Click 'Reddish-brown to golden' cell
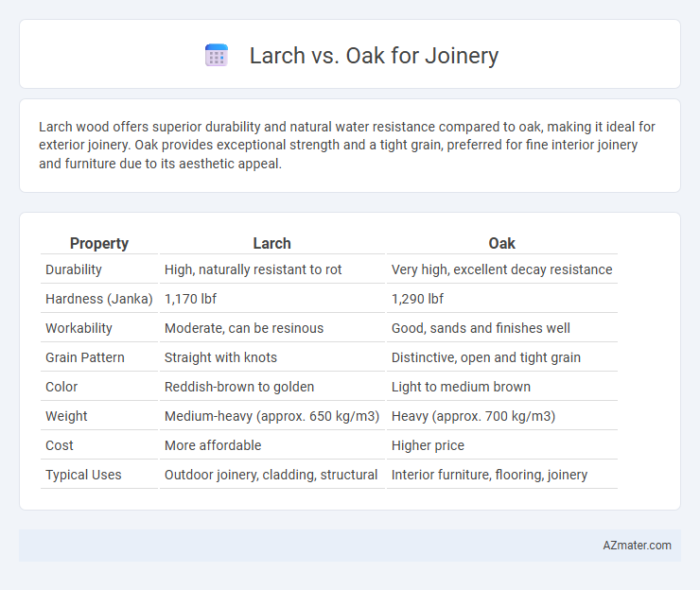The image size is (700, 590). pyautogui.click(x=271, y=387)
